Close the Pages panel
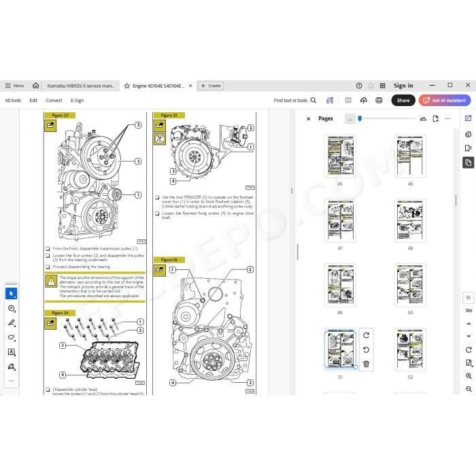This screenshot has width=476, height=476. pyautogui.click(x=309, y=119)
